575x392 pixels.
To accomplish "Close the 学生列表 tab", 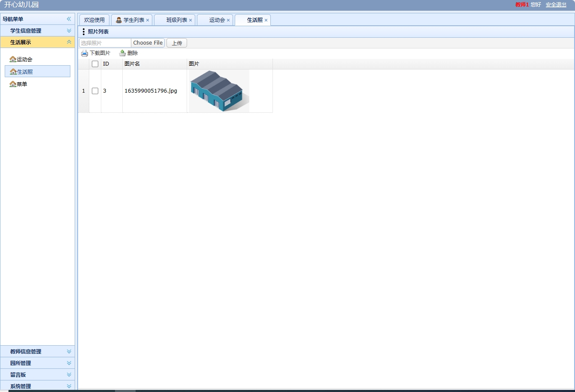I will pyautogui.click(x=148, y=20).
